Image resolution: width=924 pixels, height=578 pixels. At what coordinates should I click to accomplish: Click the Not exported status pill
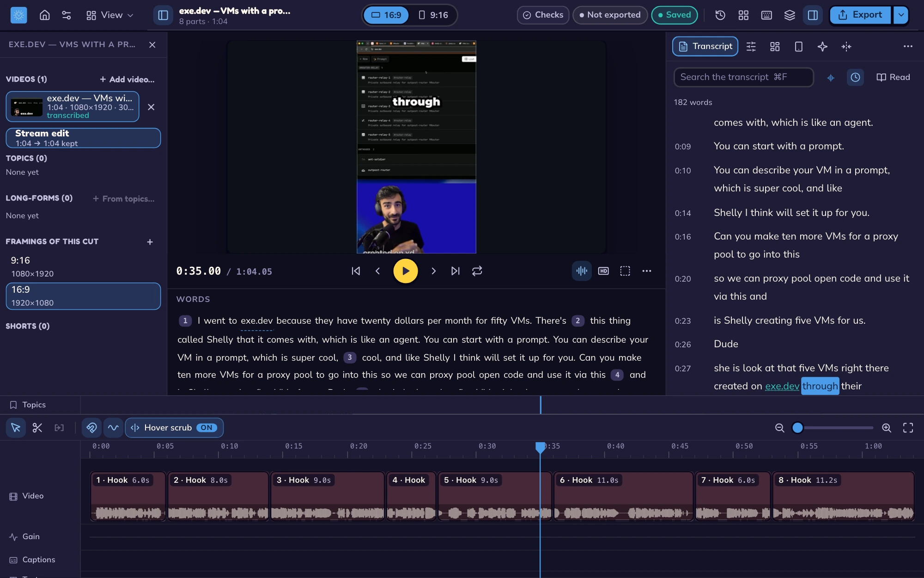tap(610, 15)
